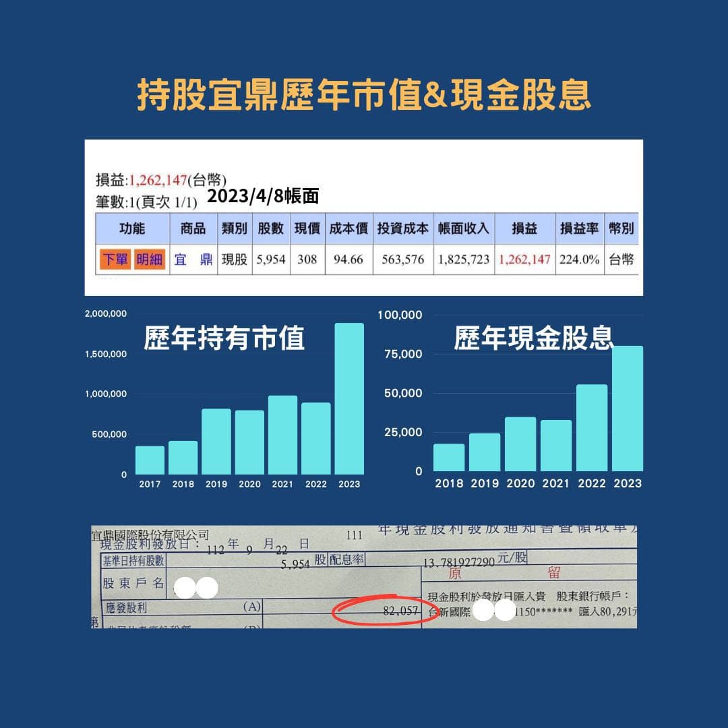The width and height of the screenshot is (728, 728).
Task: Click the 2022 bar in dividend chart
Action: pyautogui.click(x=592, y=427)
